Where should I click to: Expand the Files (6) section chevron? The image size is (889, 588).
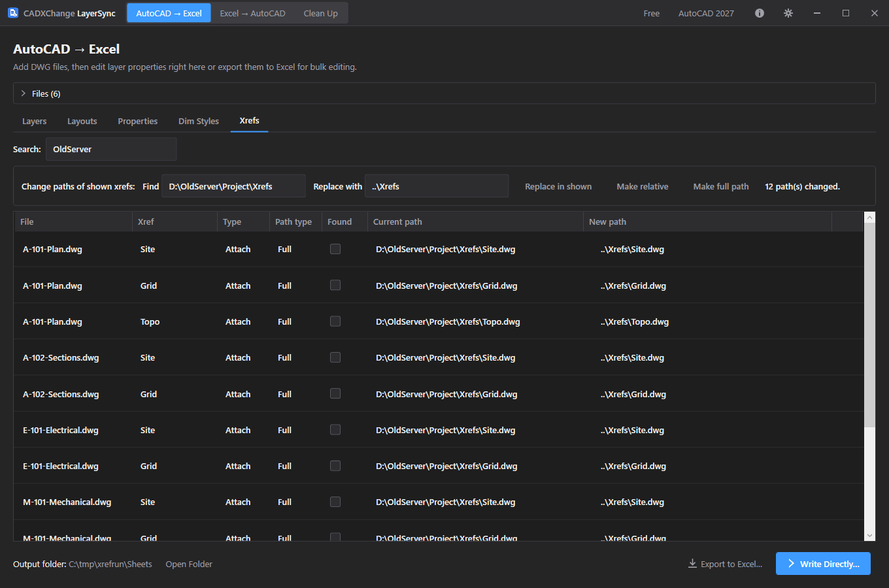(x=24, y=93)
